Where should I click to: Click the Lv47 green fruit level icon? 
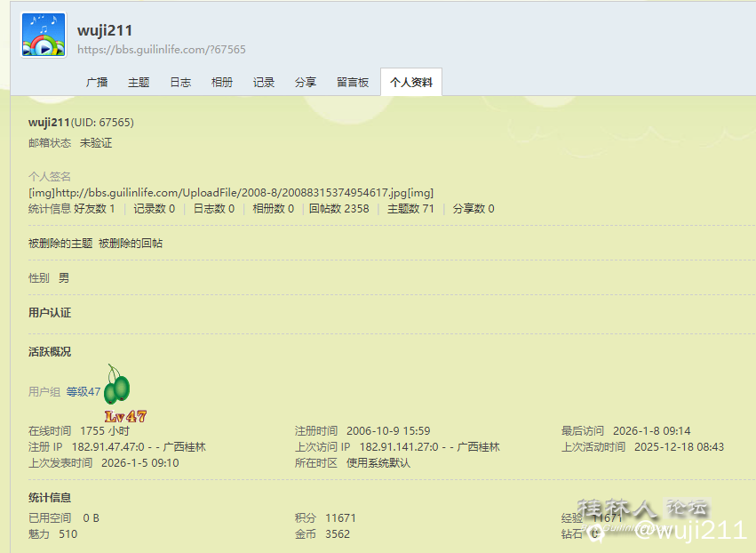[x=118, y=392]
